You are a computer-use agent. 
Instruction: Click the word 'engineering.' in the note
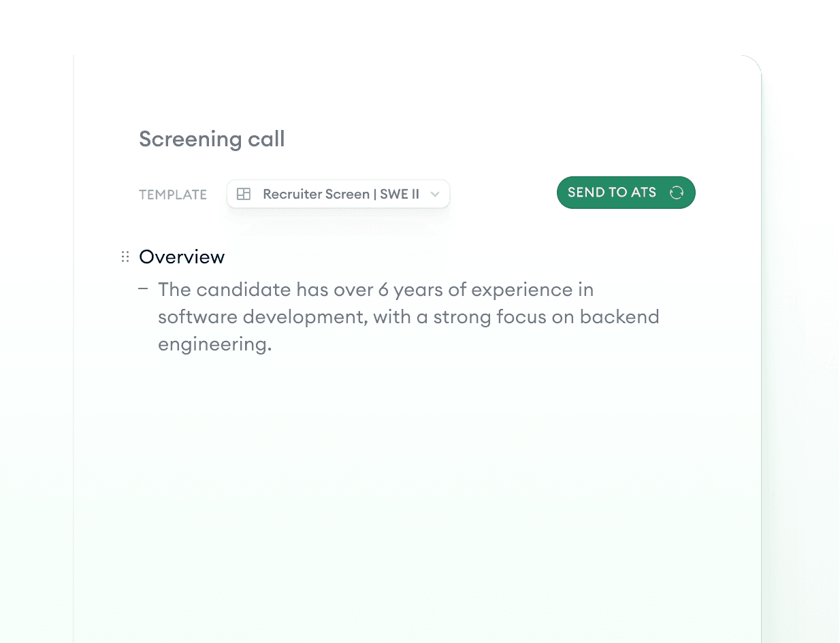pos(215,344)
